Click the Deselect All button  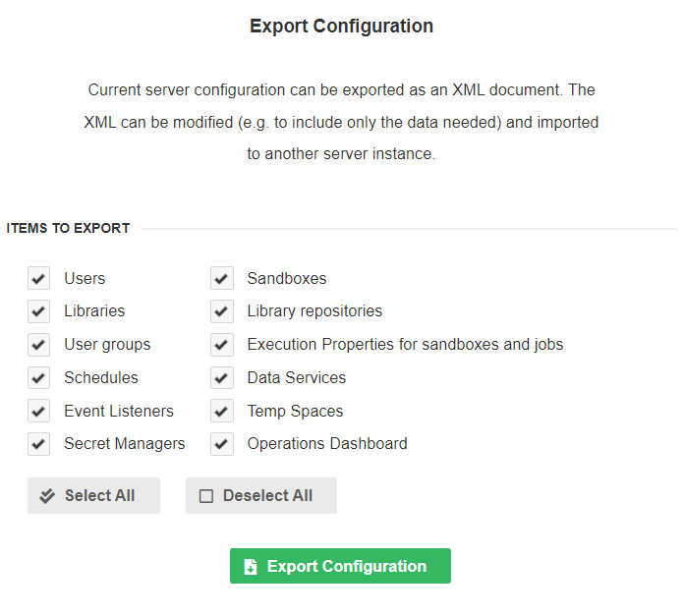pyautogui.click(x=261, y=496)
